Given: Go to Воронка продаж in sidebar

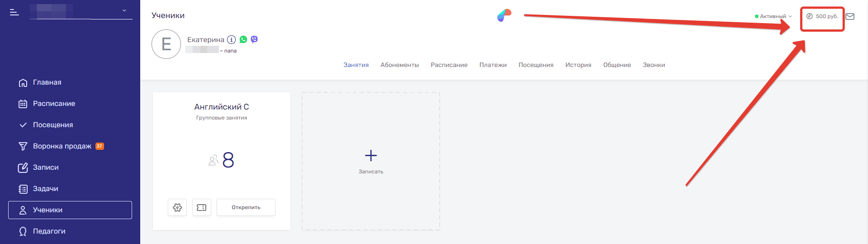Looking at the screenshot, I should pos(62,146).
